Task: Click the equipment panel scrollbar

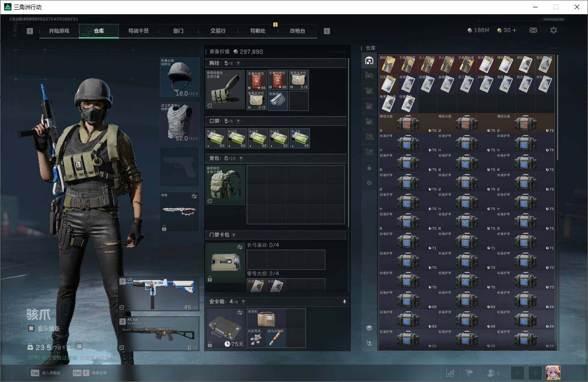Action: pyautogui.click(x=349, y=142)
